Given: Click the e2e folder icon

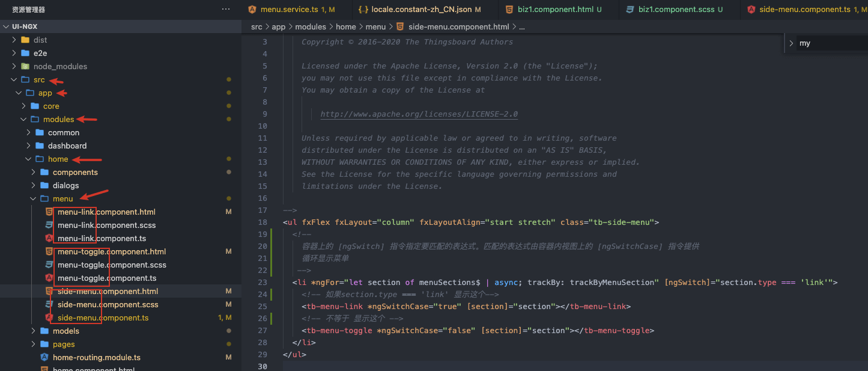Looking at the screenshot, I should click(25, 53).
